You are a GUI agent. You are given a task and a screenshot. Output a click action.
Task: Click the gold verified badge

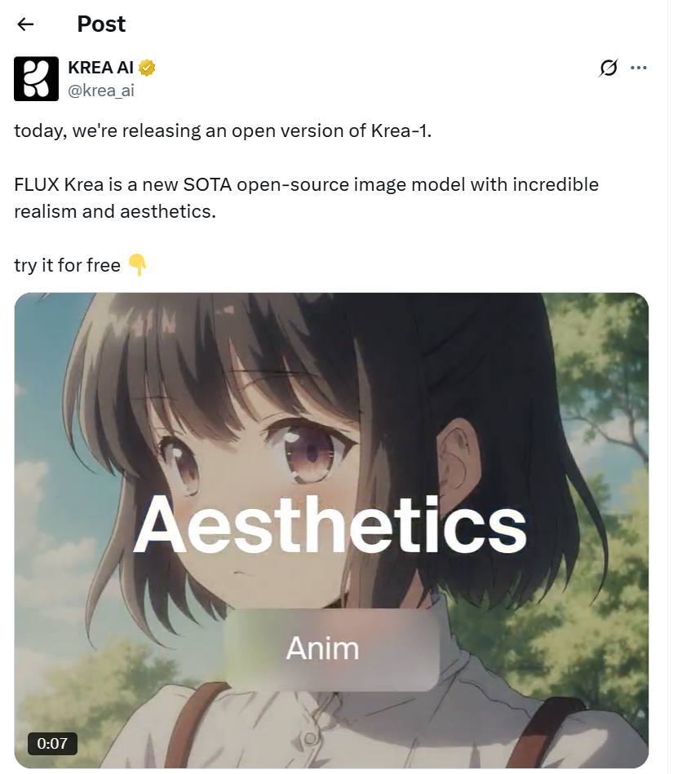click(x=147, y=68)
